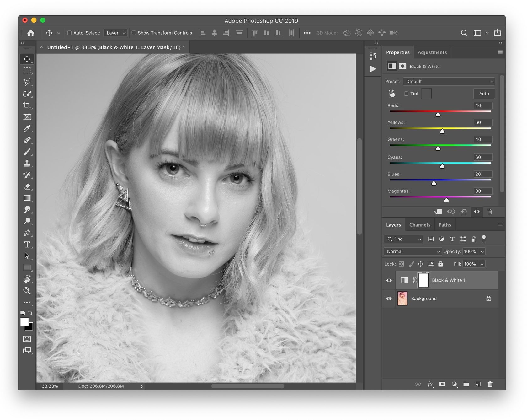Viewport: 527px width, 420px height.
Task: Click the Black & White 1 layer mask thumbnail
Action: click(x=423, y=280)
